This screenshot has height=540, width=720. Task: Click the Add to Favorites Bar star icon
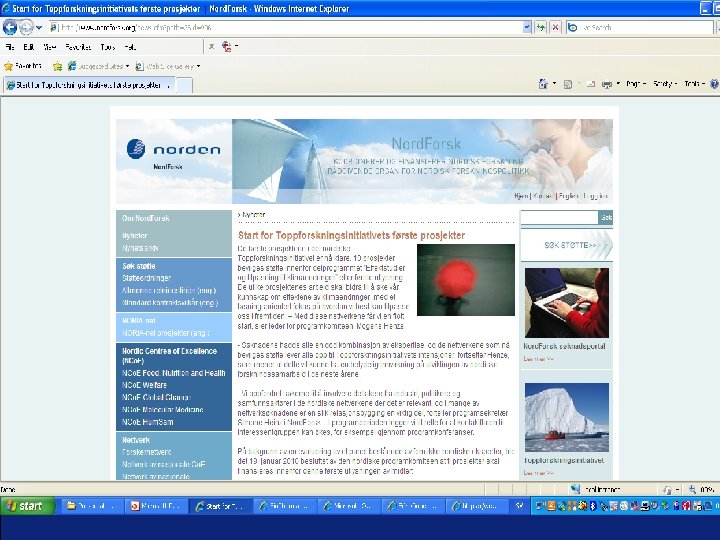tap(57, 66)
